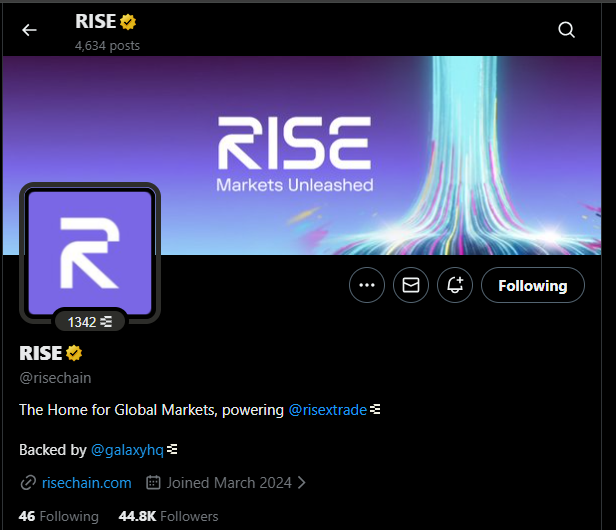Click the gold verified badge in header
616x530 pixels.
point(128,22)
